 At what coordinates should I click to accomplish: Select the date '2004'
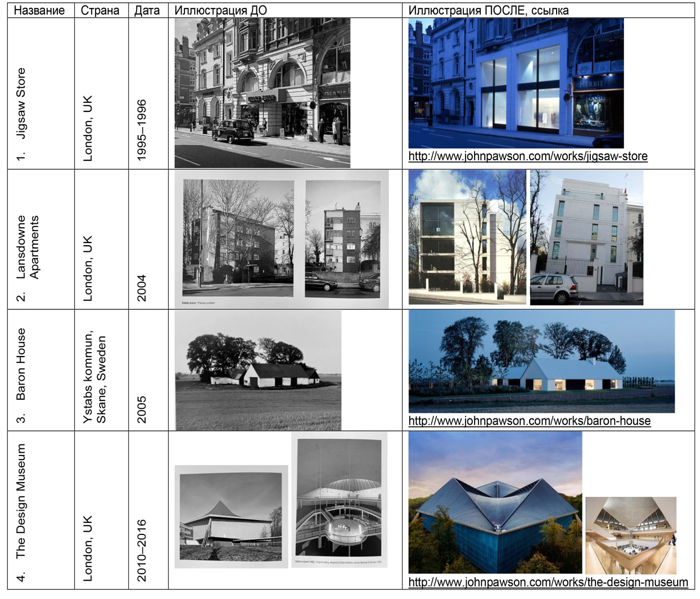[142, 287]
